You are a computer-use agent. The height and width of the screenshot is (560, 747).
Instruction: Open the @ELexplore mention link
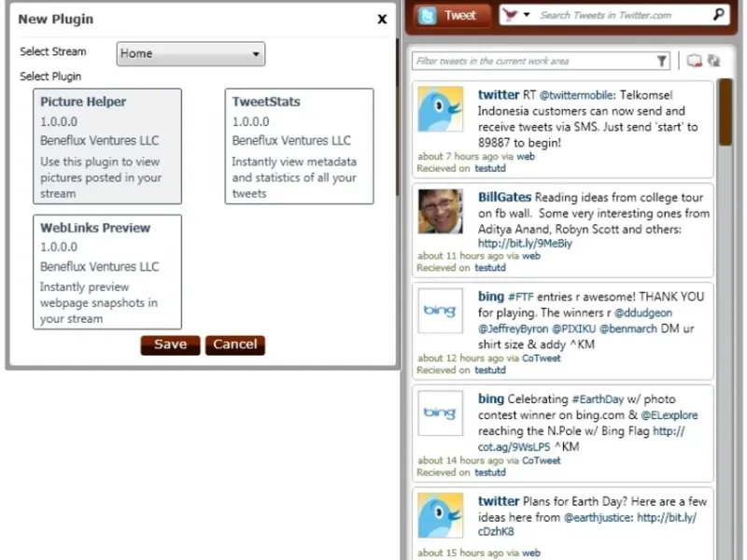(669, 415)
